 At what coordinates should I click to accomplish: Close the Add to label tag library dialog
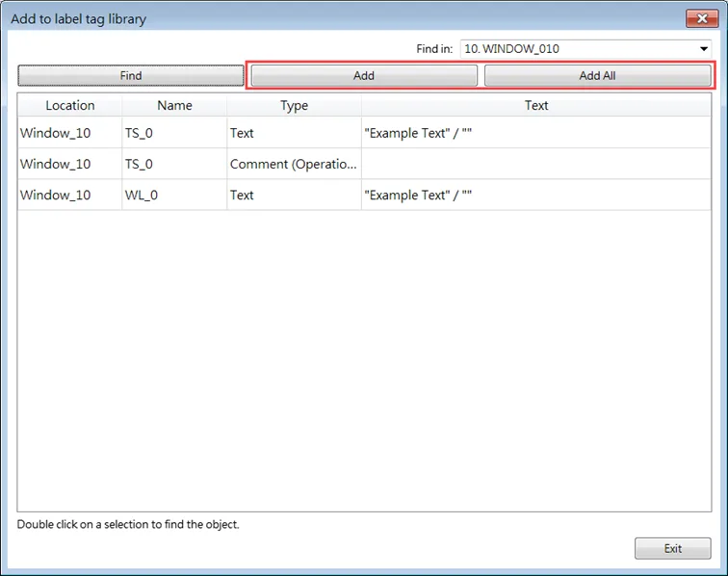click(x=702, y=18)
